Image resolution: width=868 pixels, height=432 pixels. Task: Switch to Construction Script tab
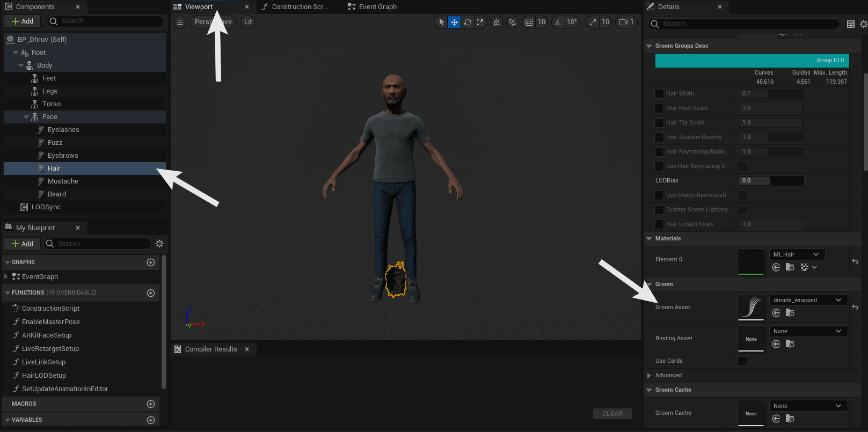point(294,7)
